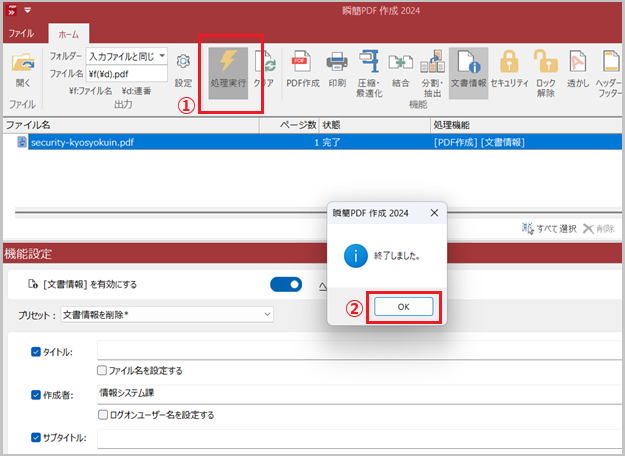The width and height of the screenshot is (625, 456).
Task: Click the 印刷 printer icon
Action: (x=337, y=63)
